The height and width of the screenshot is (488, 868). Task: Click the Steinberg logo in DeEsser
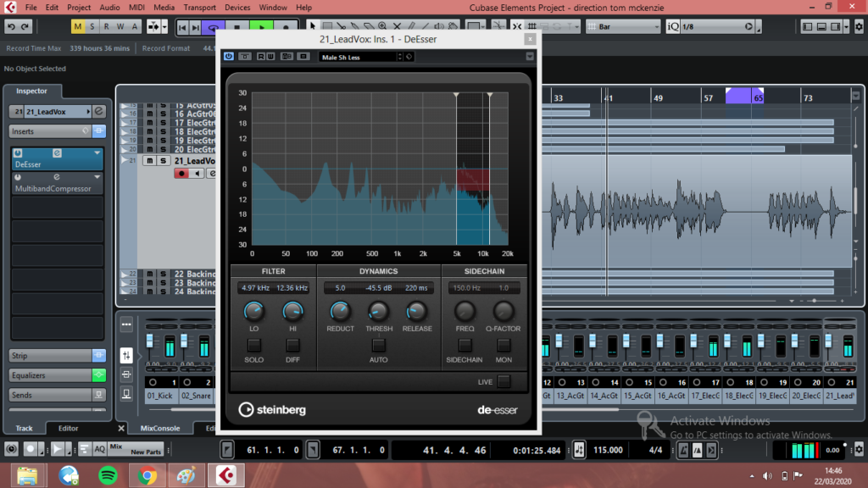point(272,409)
